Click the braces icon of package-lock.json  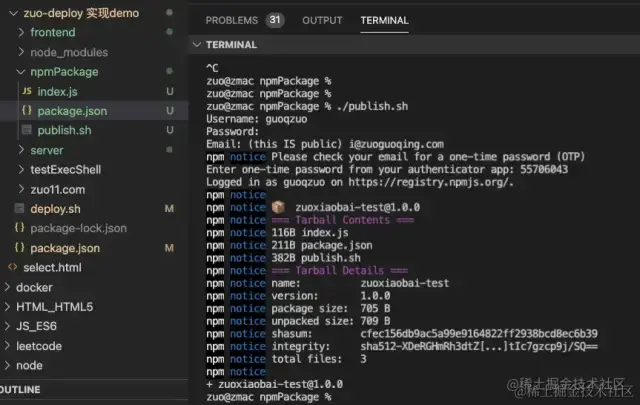19,228
